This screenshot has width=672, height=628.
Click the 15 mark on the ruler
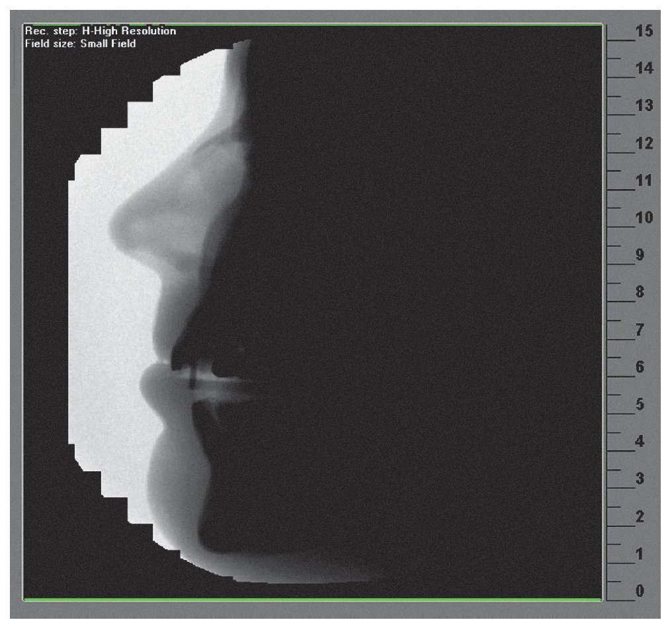click(642, 32)
